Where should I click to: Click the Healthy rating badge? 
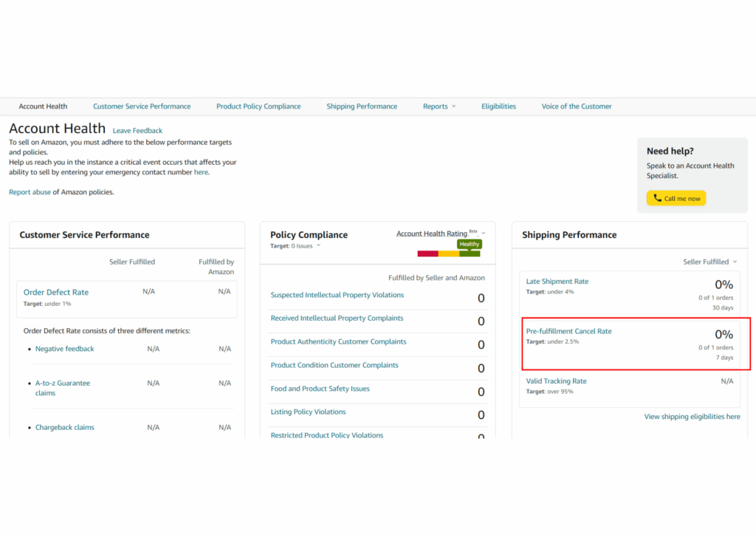[x=470, y=244]
